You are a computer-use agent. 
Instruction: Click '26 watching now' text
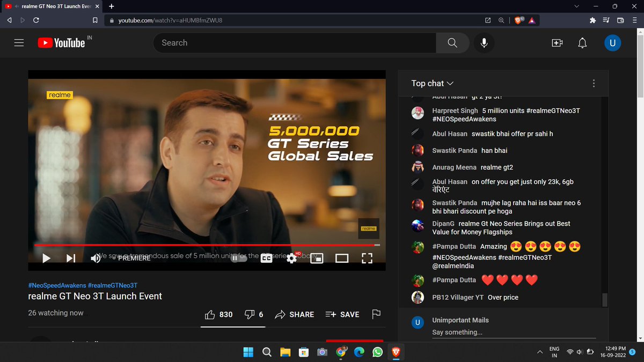(x=56, y=313)
